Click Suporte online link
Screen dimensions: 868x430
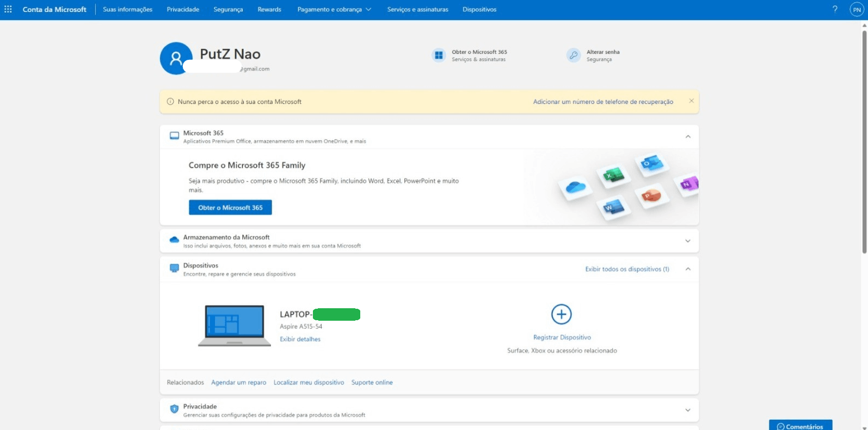pyautogui.click(x=372, y=383)
